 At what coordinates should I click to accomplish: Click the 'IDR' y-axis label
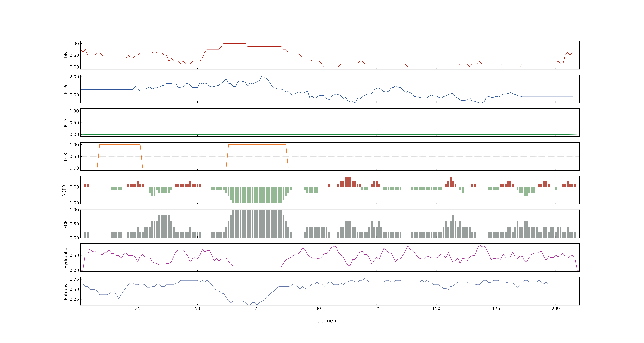[66, 55]
